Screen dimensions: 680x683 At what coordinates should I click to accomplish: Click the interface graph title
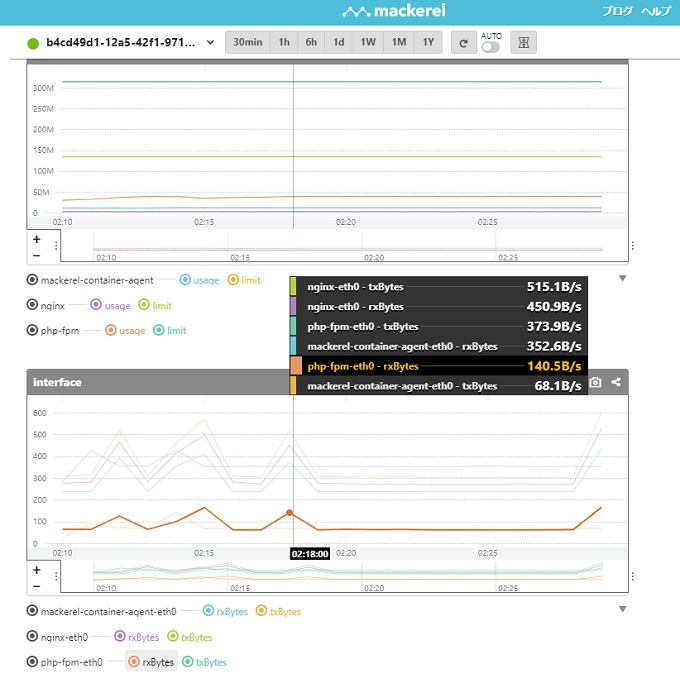[57, 382]
